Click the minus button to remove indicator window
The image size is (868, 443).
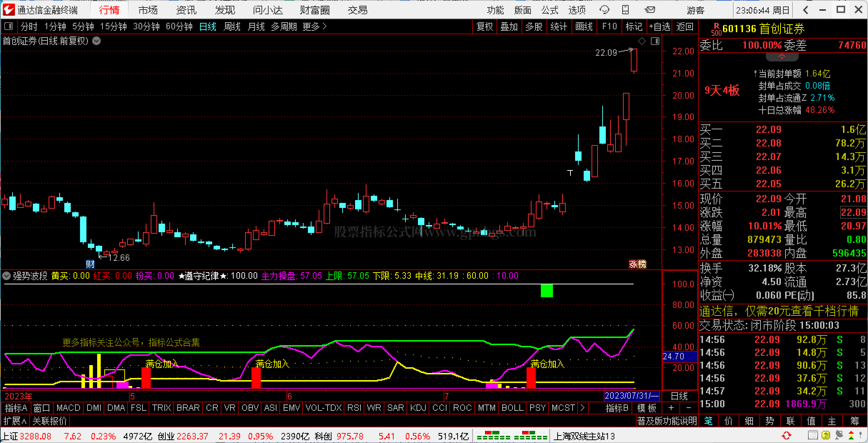coord(688,408)
